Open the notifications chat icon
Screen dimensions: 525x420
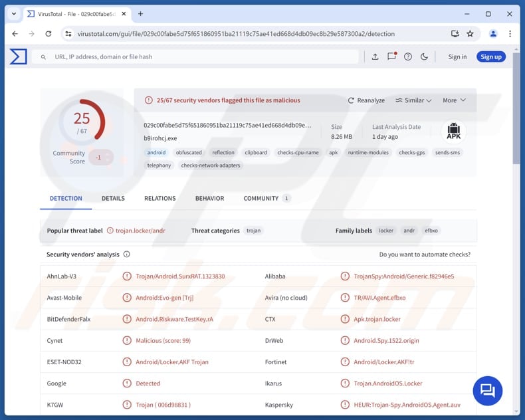[x=391, y=56]
